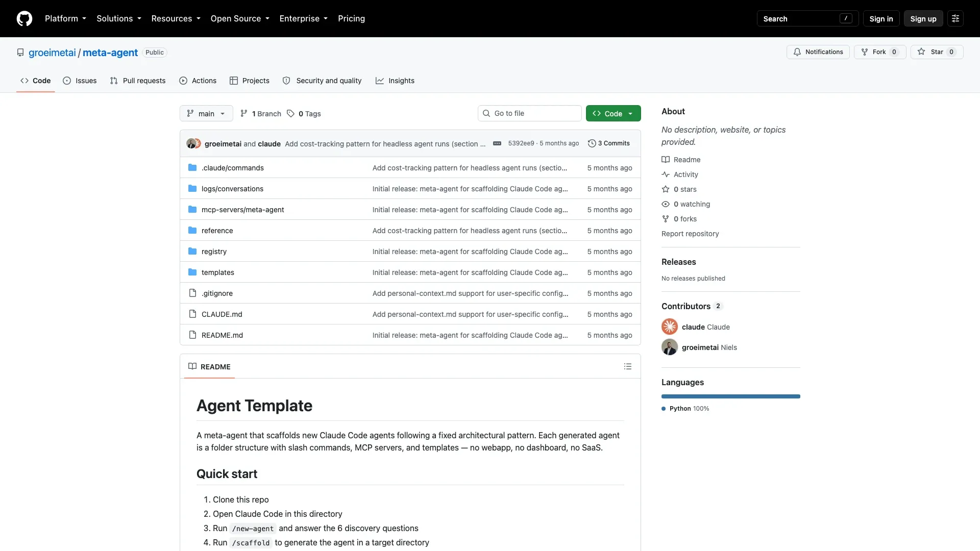Click the Report repository link

click(x=690, y=234)
